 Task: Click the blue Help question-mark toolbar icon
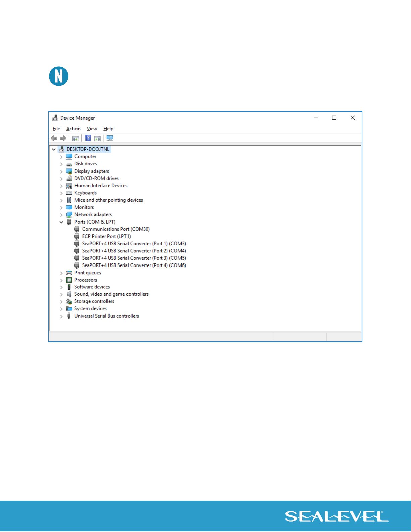click(88, 138)
